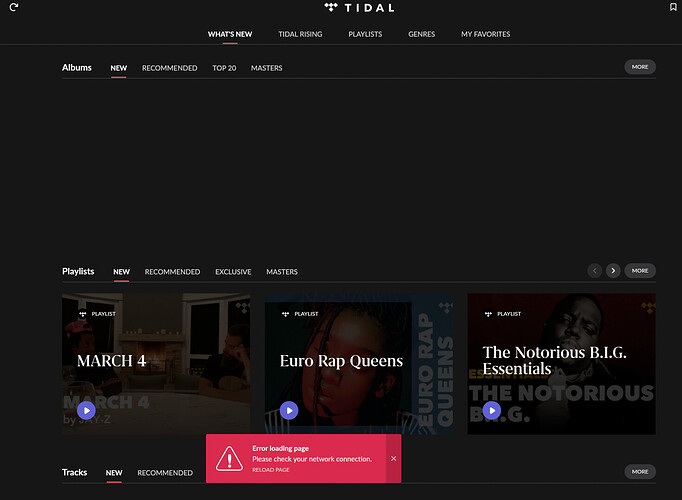Show Albums Masters

(x=266, y=68)
